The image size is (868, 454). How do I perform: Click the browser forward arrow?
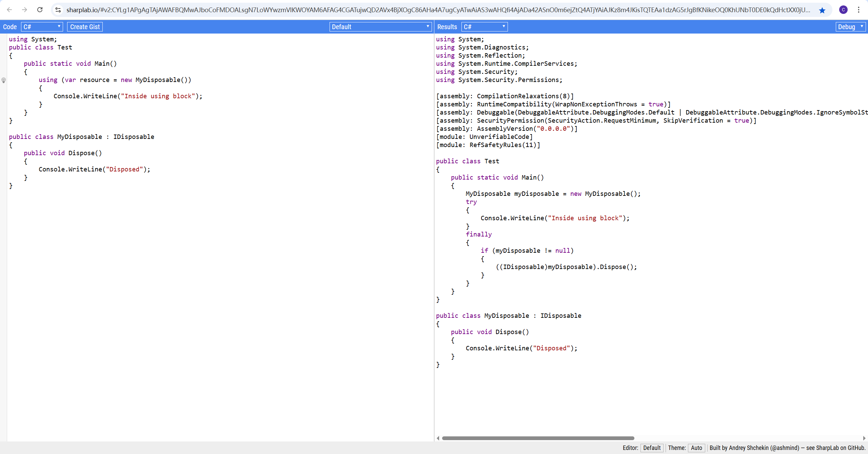(24, 10)
